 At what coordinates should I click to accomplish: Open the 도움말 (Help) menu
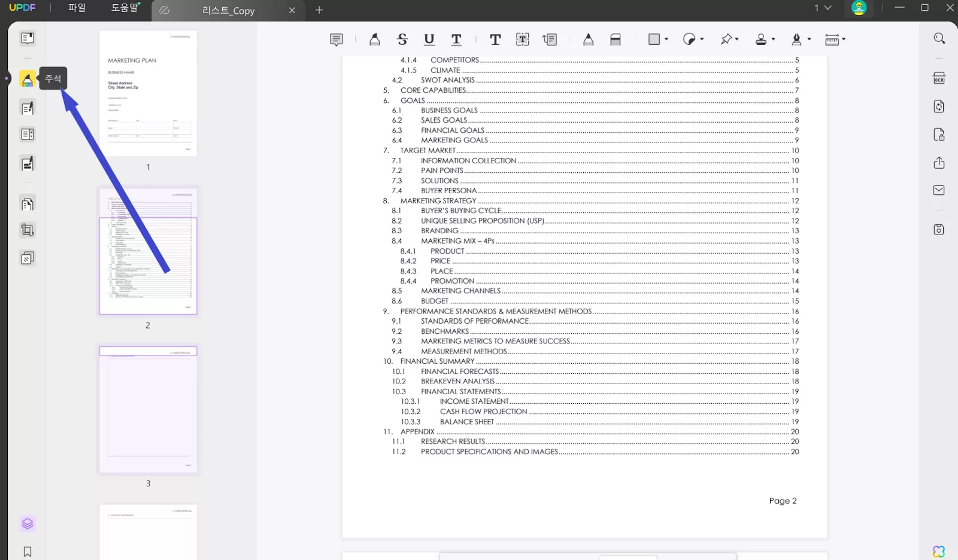click(125, 8)
